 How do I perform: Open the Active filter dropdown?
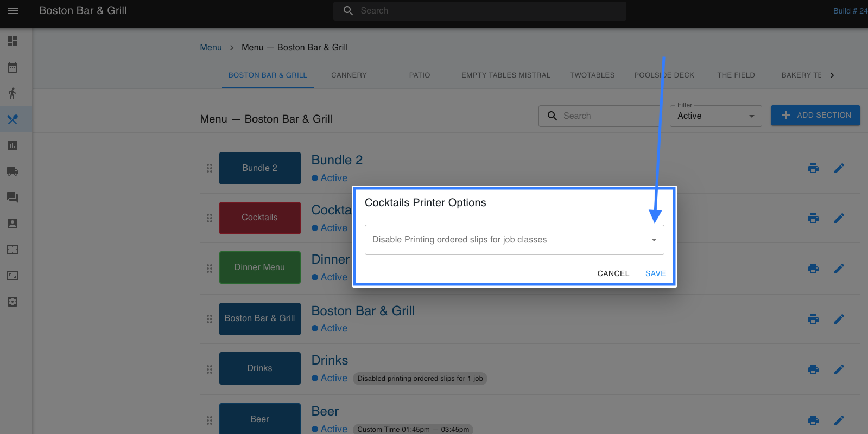click(x=715, y=116)
